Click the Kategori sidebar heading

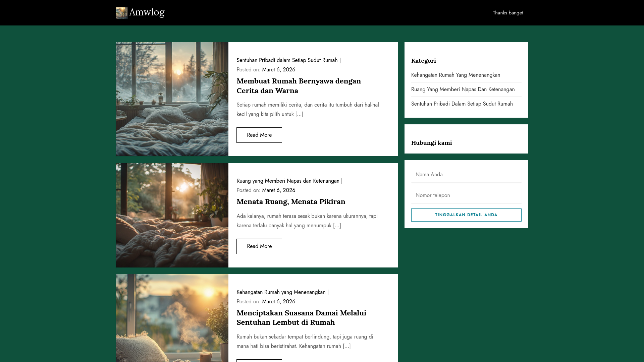pos(423,61)
